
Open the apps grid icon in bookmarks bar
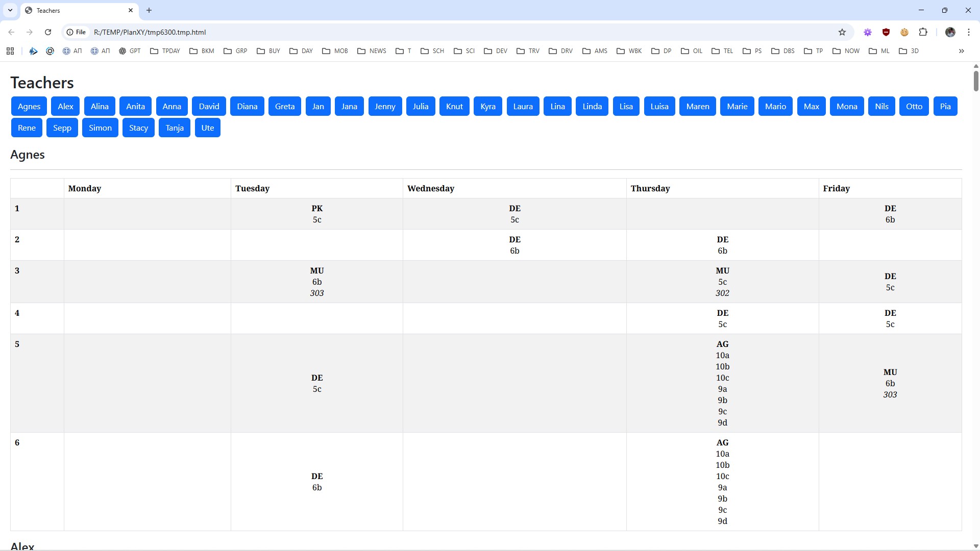10,51
